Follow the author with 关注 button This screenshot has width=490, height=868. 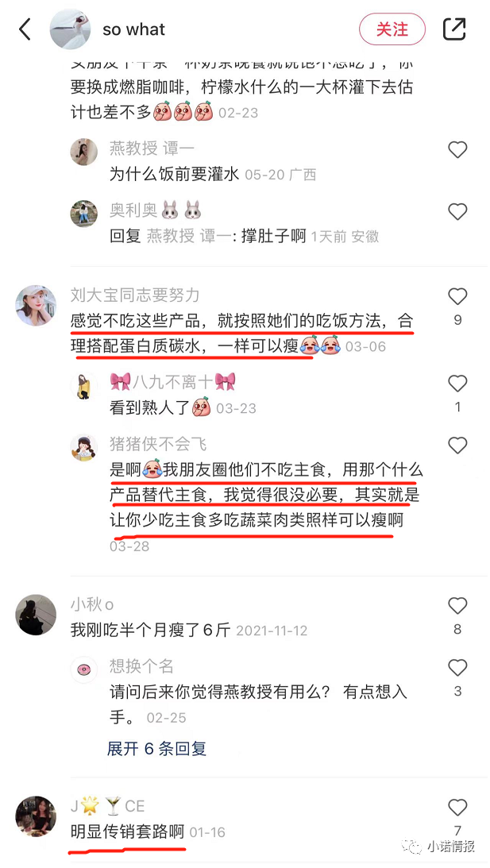tap(392, 29)
